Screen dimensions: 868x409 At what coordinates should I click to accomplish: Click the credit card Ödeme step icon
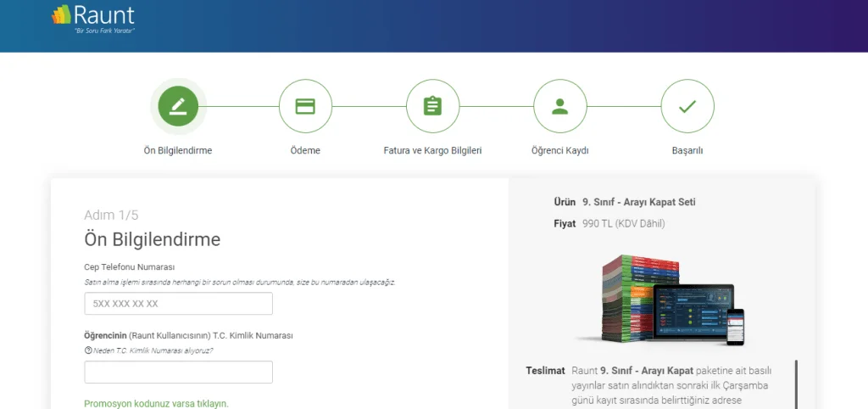tap(305, 106)
